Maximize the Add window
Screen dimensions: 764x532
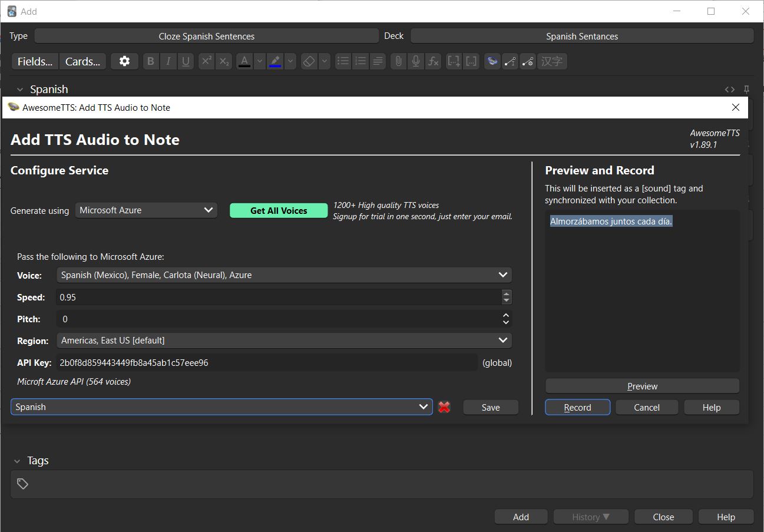711,11
